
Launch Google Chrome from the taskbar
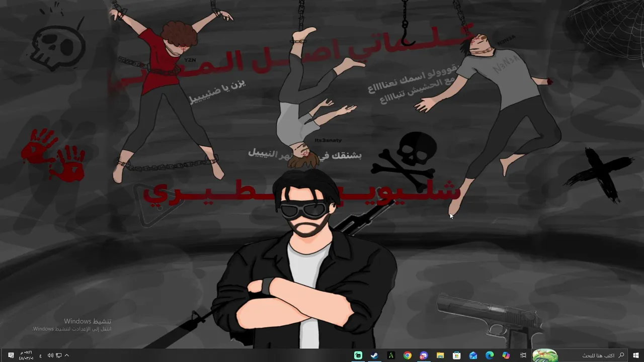click(408, 355)
